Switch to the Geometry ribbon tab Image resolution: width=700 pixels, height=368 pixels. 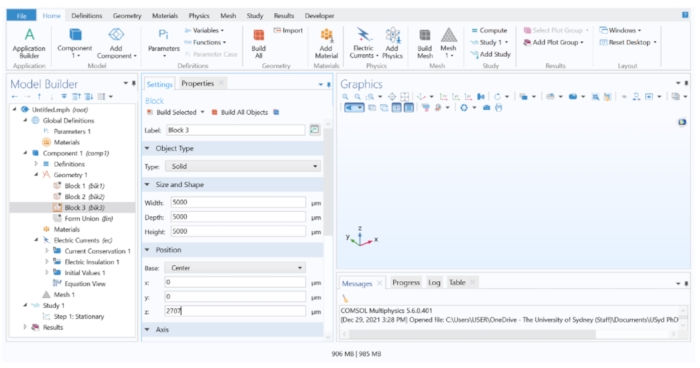pyautogui.click(x=127, y=16)
